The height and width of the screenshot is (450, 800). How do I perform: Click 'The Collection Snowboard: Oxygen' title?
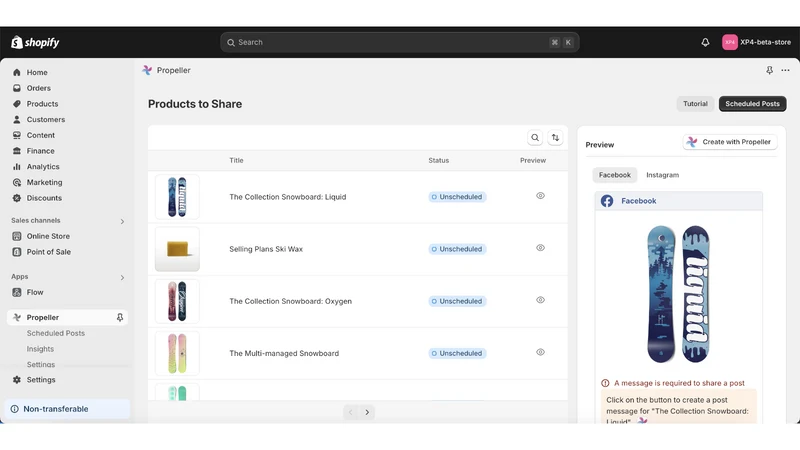290,301
